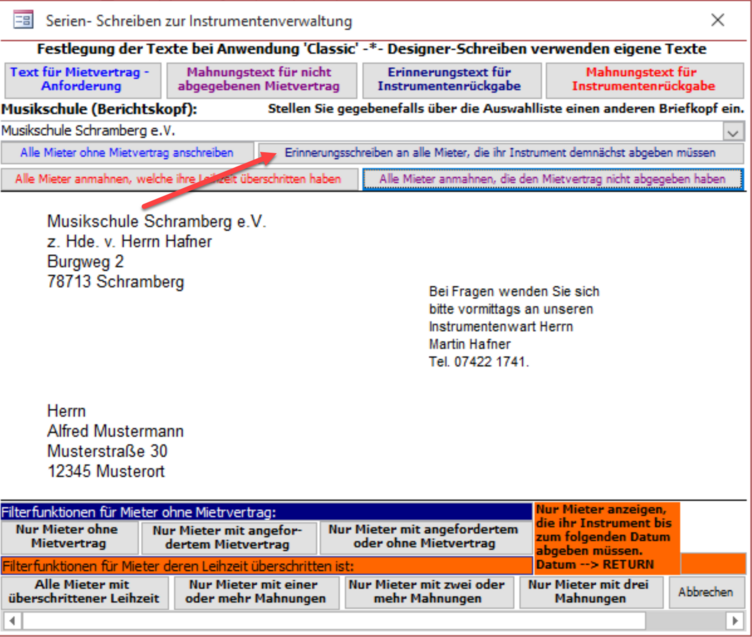Screen dimensions: 752x637
Task: Click the Musikschule Schramberg e.V. combo field
Action: pyautogui.click(x=360, y=131)
